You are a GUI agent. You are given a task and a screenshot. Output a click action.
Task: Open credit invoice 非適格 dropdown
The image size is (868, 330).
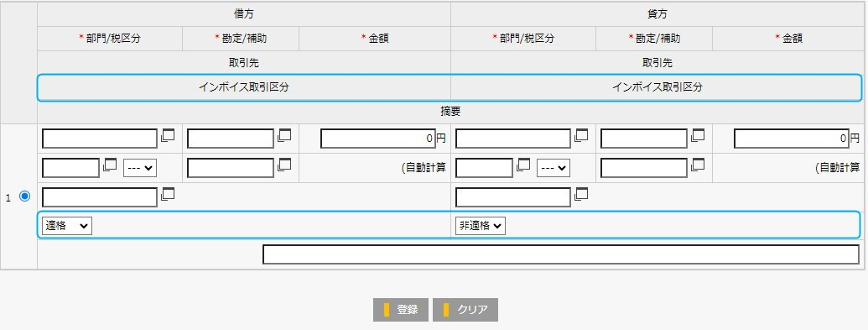481,226
